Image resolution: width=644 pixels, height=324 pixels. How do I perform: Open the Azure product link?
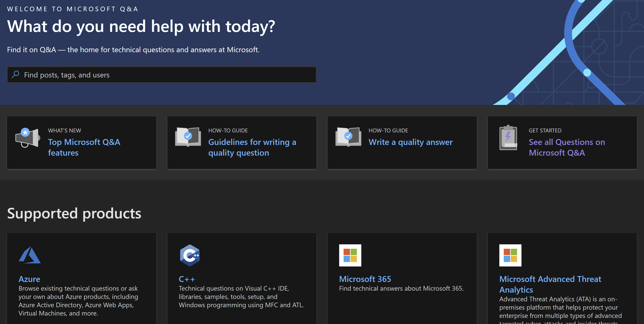[x=29, y=279]
